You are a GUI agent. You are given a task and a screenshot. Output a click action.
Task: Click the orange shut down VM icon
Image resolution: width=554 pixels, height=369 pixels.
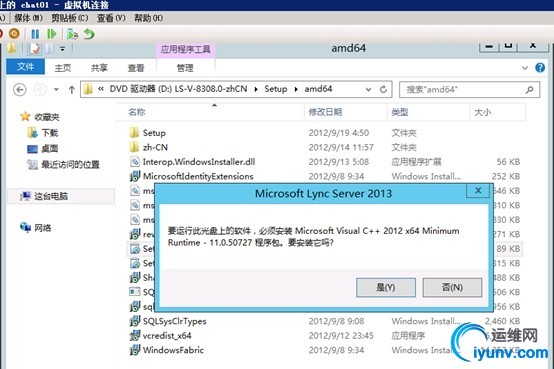(14, 34)
